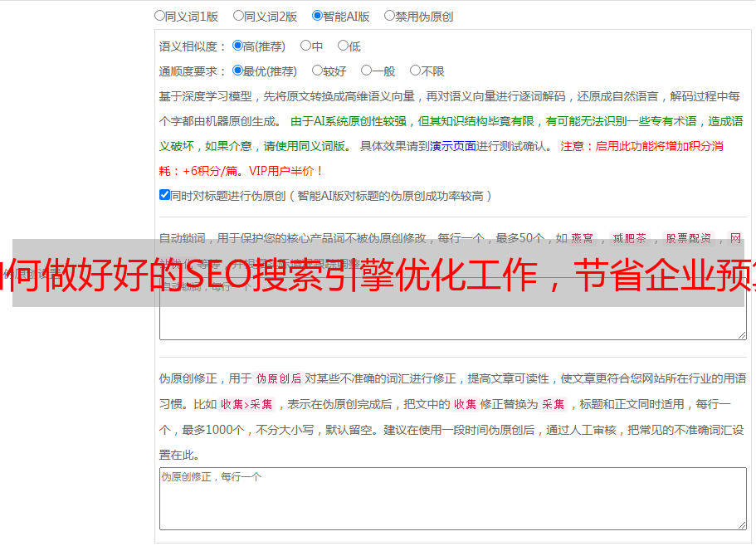The height and width of the screenshot is (546, 756).
Task: Select the 同义词1版 radio option
Action: tap(159, 16)
